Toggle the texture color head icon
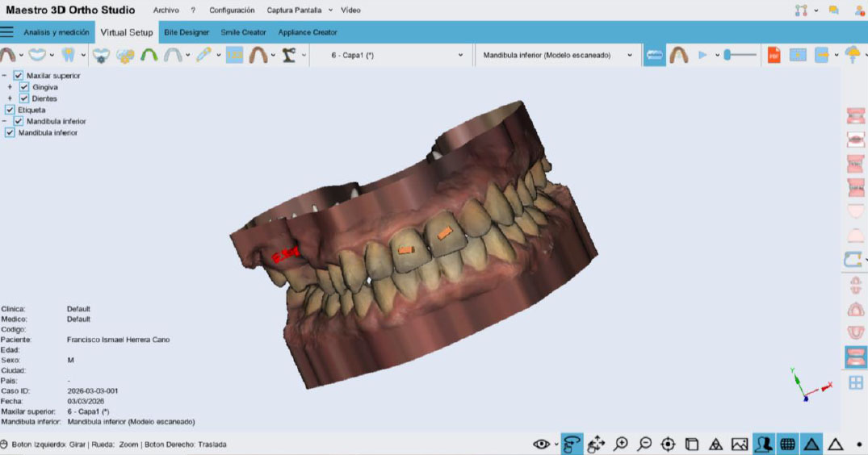 click(x=763, y=444)
